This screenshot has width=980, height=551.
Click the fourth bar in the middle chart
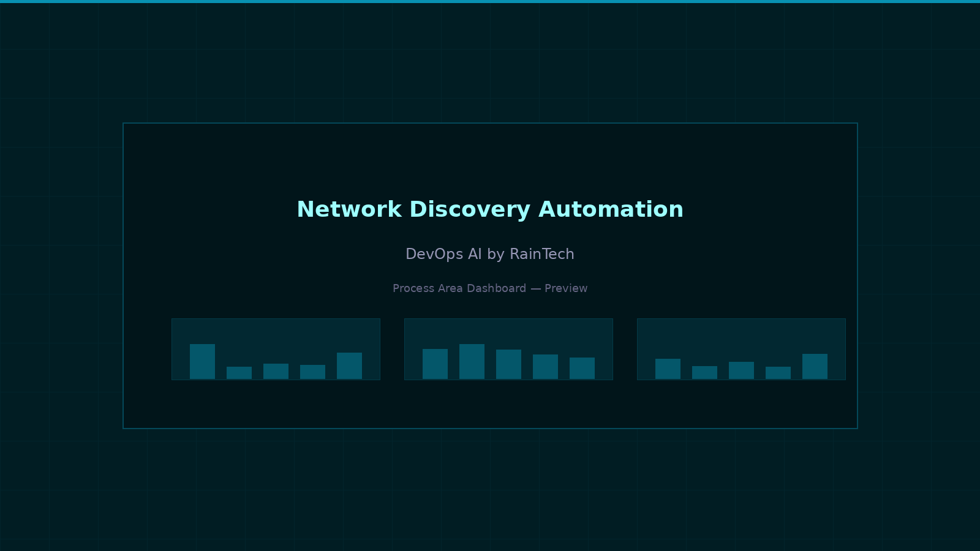tap(546, 367)
